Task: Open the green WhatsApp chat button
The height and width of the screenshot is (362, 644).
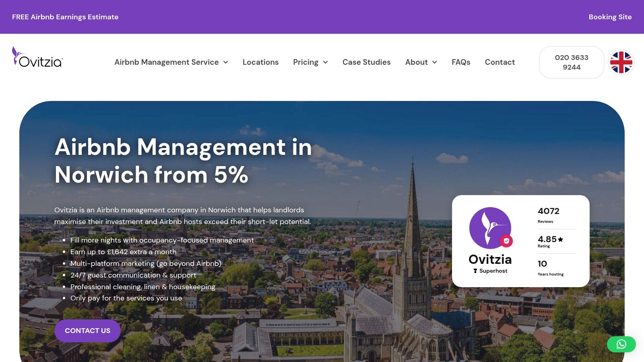Action: point(621,344)
